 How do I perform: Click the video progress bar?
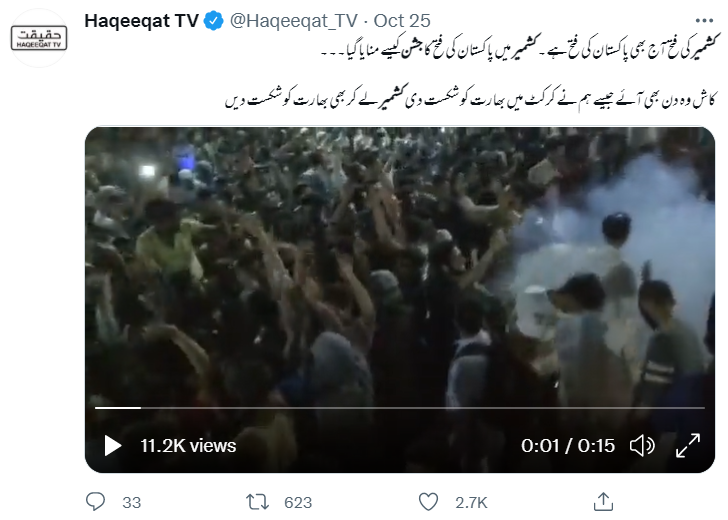point(400,408)
